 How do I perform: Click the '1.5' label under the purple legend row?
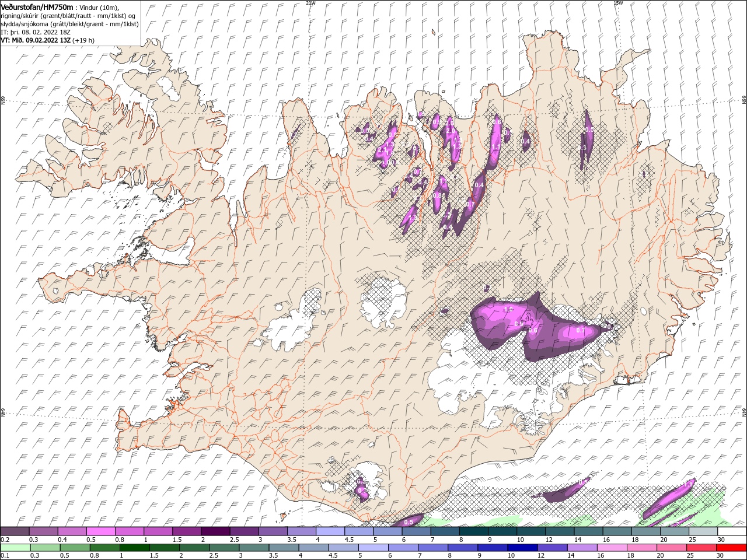pyautogui.click(x=177, y=540)
